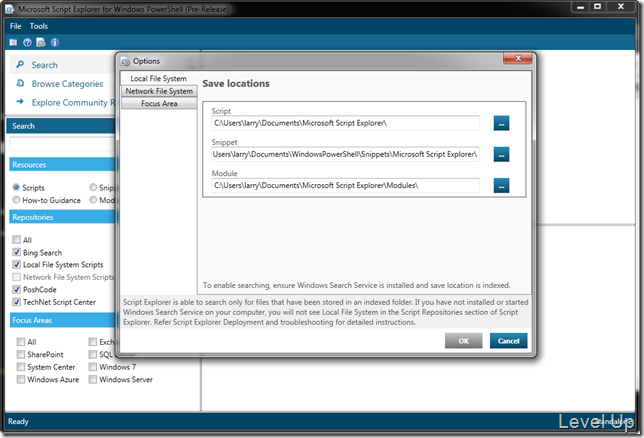Click the Snippet path input field
The width and height of the screenshot is (644, 438).
tap(345, 154)
